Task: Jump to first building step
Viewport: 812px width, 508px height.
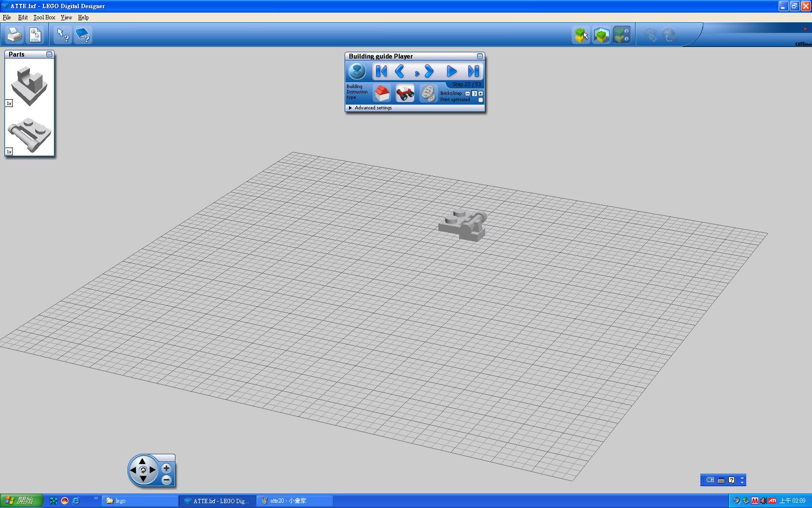Action: coord(381,72)
